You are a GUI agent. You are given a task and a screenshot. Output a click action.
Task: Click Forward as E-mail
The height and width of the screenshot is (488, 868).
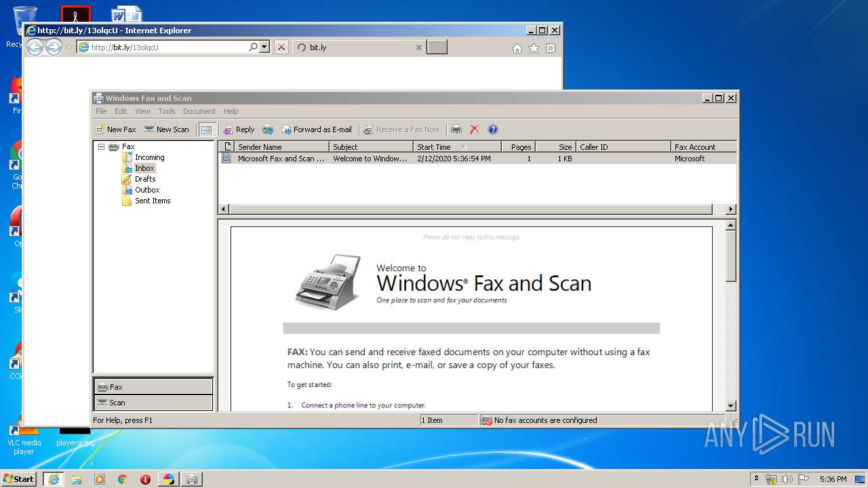317,129
